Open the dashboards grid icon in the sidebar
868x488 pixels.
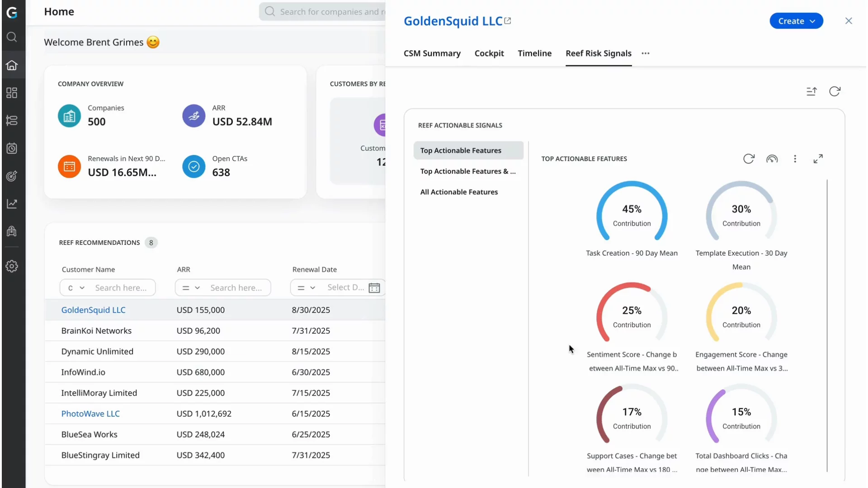tap(12, 93)
